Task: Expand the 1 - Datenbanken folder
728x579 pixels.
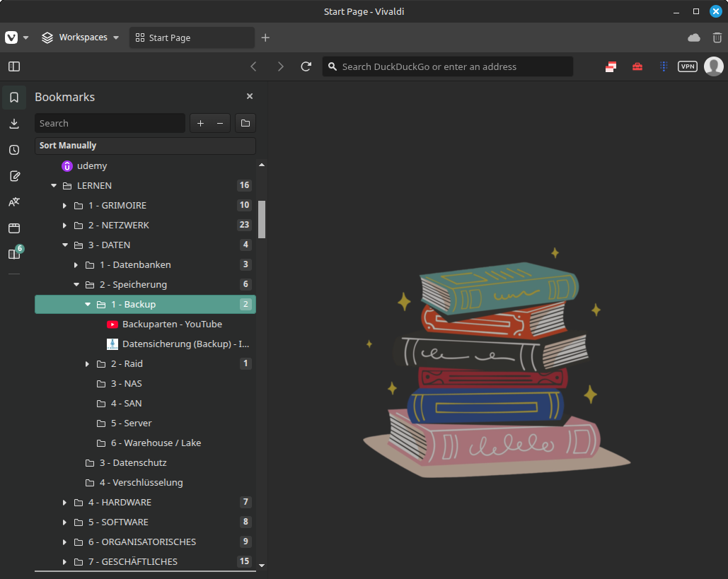Action: tap(76, 265)
